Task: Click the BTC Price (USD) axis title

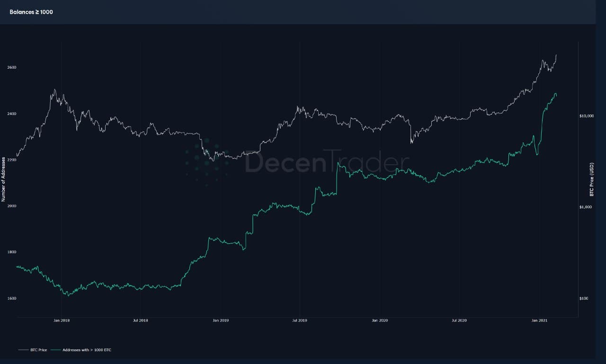Action: 592,179
